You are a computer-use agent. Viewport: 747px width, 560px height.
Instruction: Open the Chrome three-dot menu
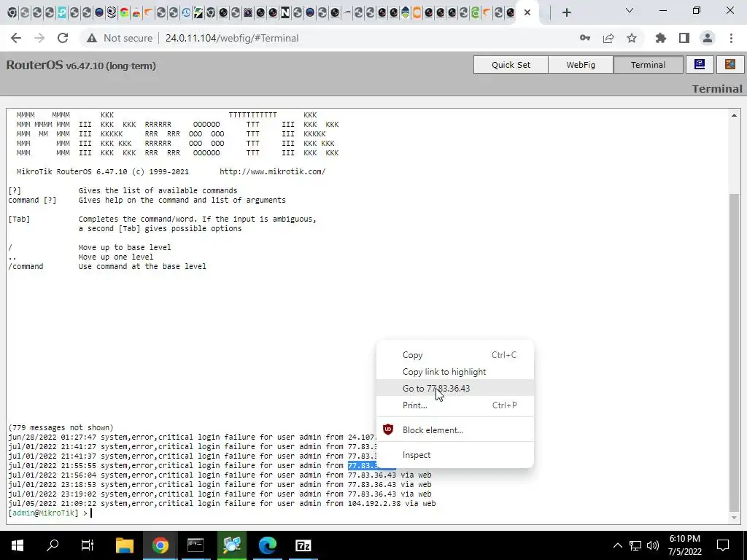pos(731,38)
